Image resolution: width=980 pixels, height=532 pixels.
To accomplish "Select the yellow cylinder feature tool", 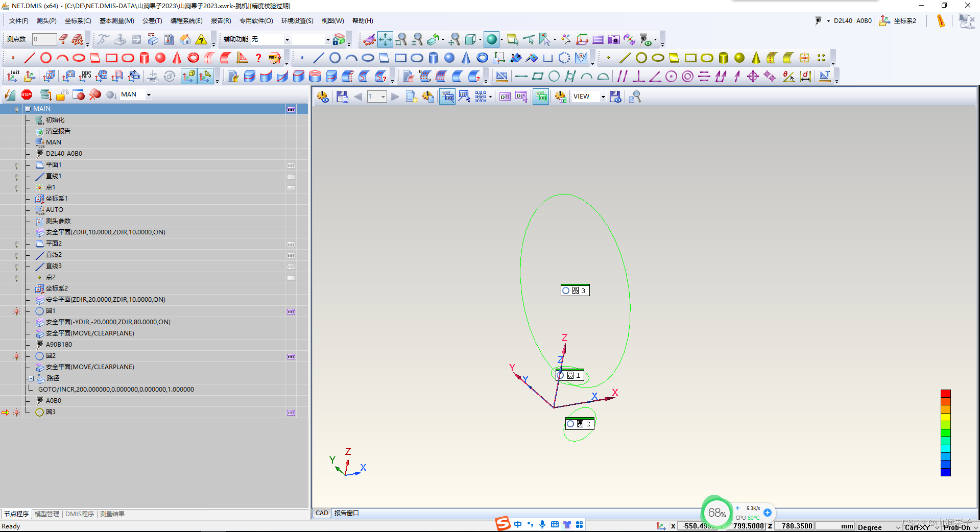I will click(723, 58).
